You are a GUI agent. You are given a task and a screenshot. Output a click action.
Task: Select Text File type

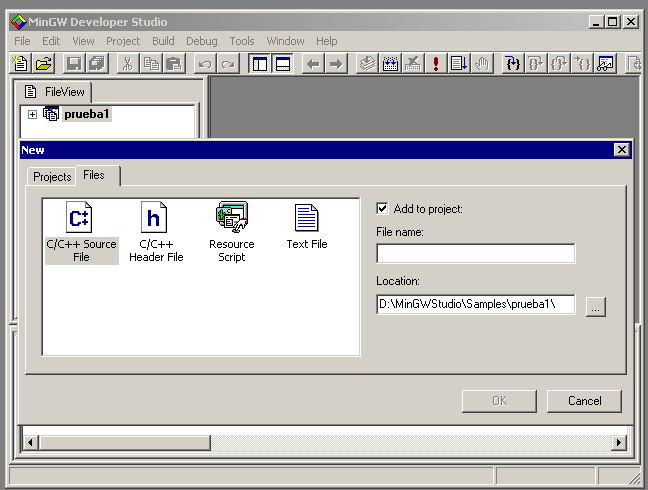coord(307,227)
